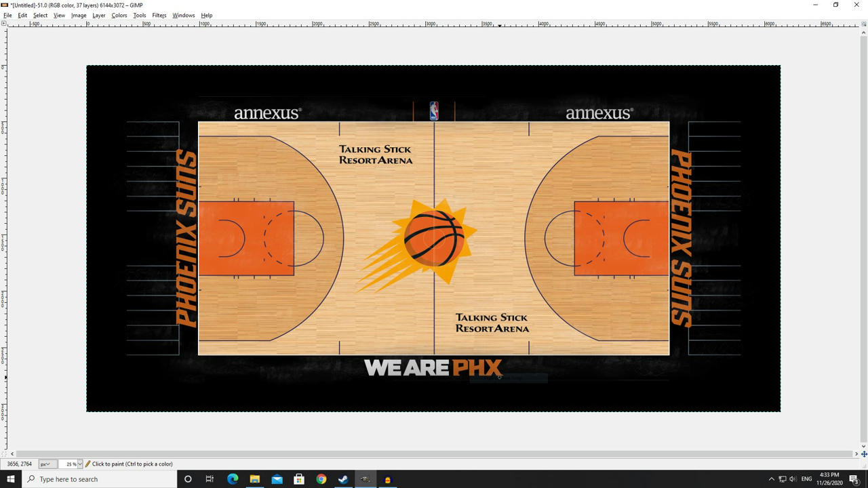Open the Tools menu

pyautogui.click(x=140, y=15)
